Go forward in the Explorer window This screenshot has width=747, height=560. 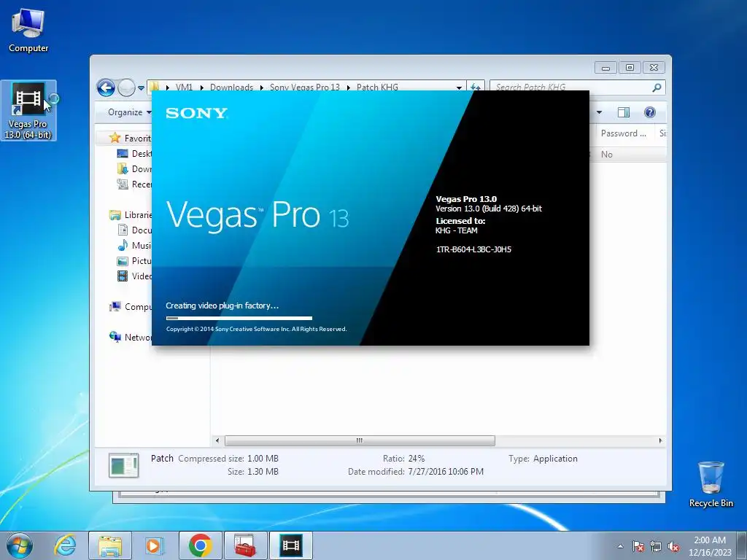point(126,87)
